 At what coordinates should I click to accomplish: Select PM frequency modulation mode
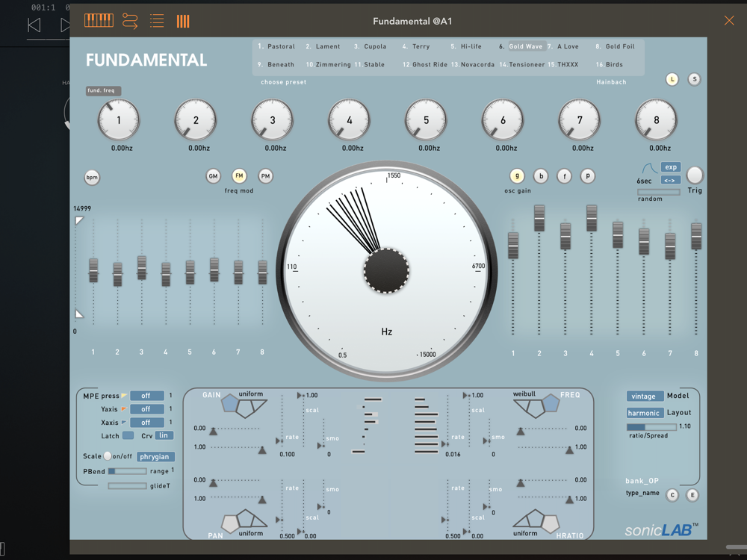click(x=265, y=176)
